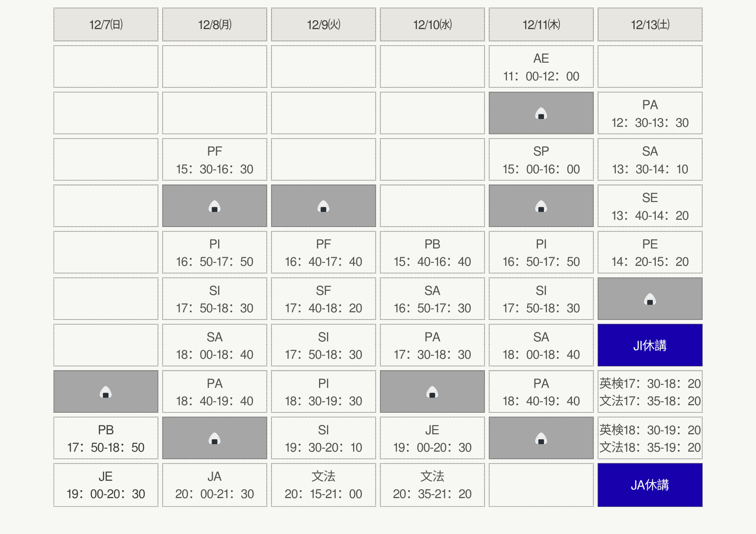Click the blue JA休講 cell
Viewport: 756px width, 534px height.
point(650,485)
